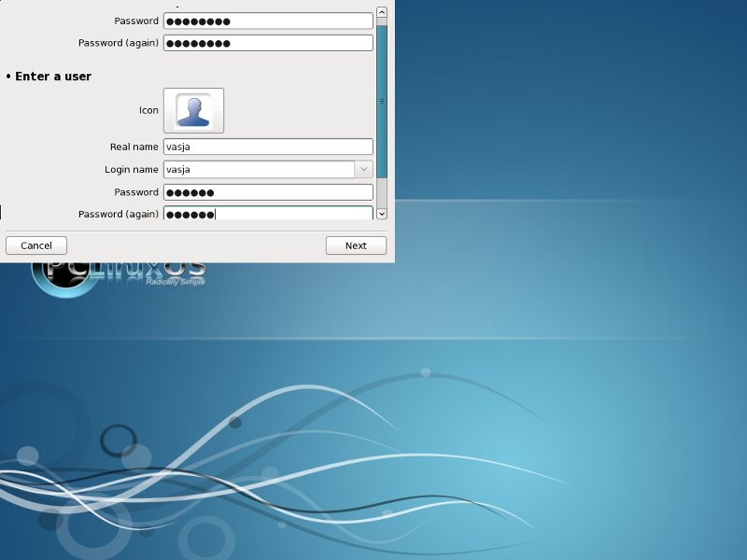747x560 pixels.
Task: Click the 'Real name' label
Action: (x=134, y=147)
